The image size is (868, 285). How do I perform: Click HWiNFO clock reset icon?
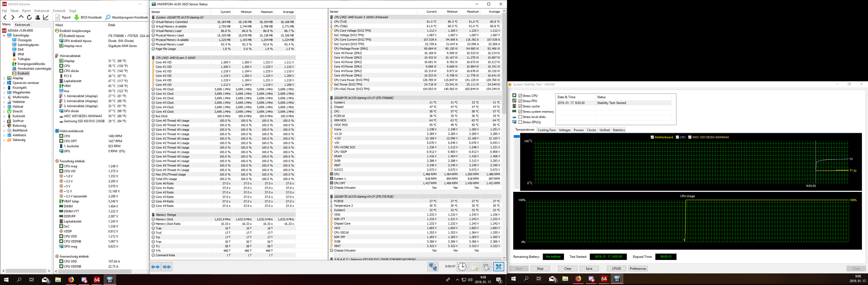click(462, 267)
